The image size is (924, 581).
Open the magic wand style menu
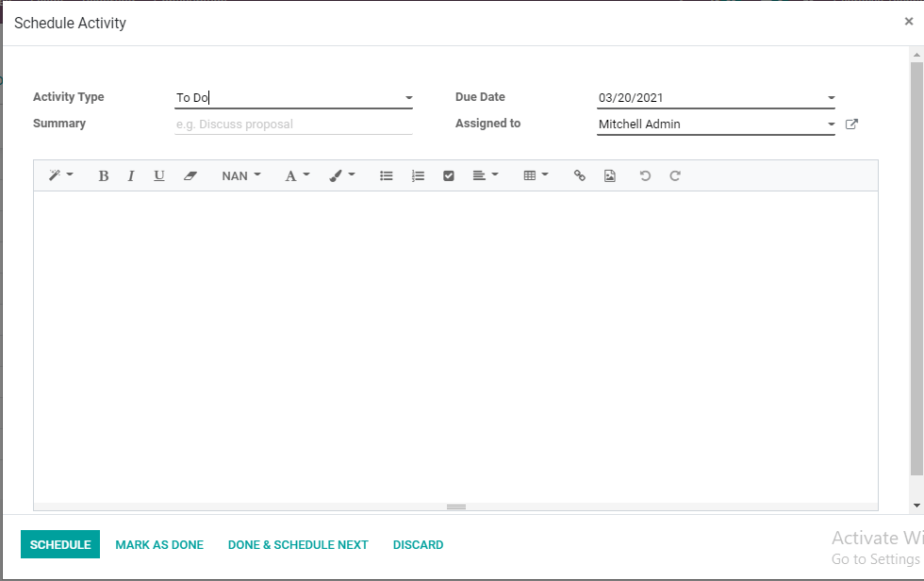(60, 175)
